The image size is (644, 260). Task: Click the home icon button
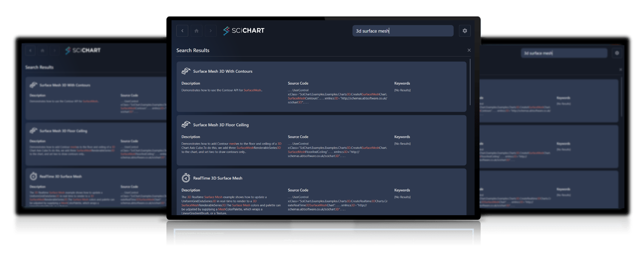[196, 31]
